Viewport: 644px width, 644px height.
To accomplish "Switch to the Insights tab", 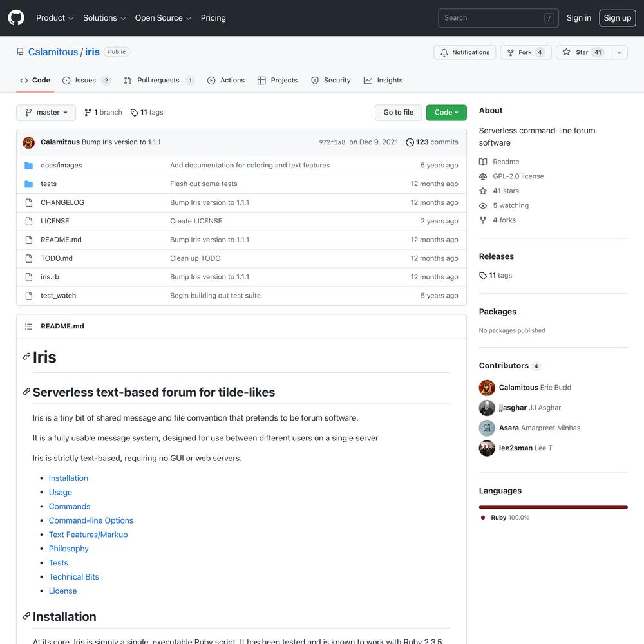I will tap(383, 80).
